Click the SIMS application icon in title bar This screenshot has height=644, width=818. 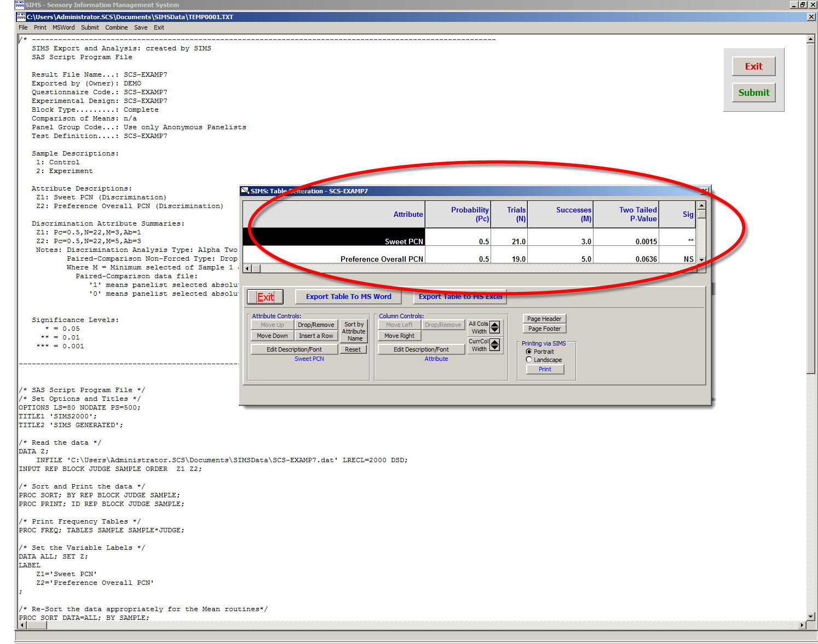20,4
